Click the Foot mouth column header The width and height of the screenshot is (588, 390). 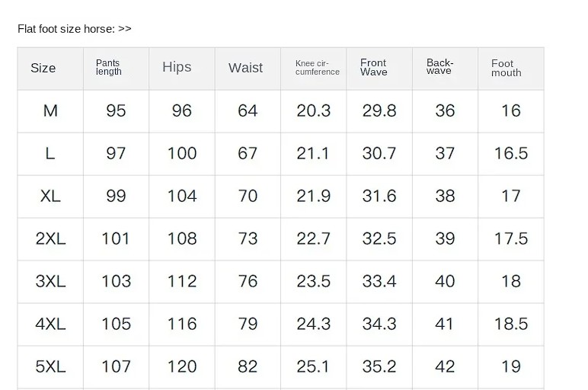tap(511, 69)
